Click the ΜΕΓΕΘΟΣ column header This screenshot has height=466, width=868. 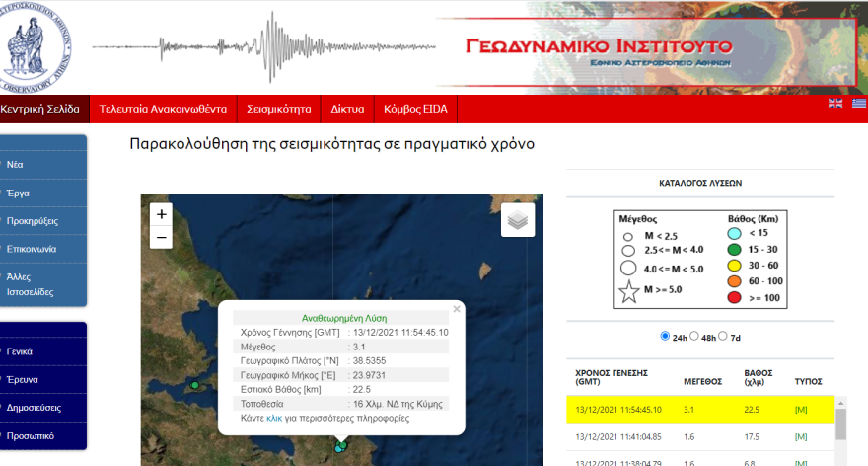click(702, 382)
